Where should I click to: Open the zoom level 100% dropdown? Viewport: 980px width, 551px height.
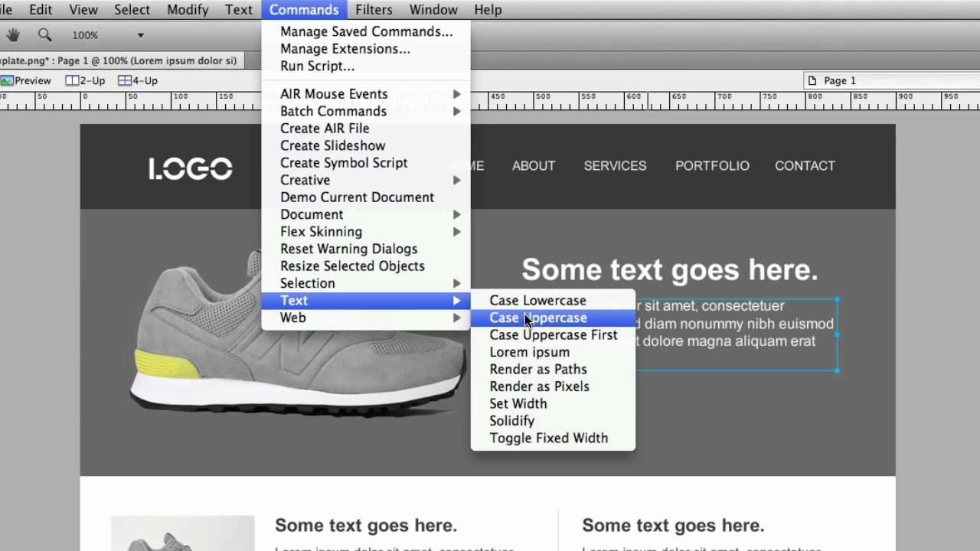coord(140,35)
